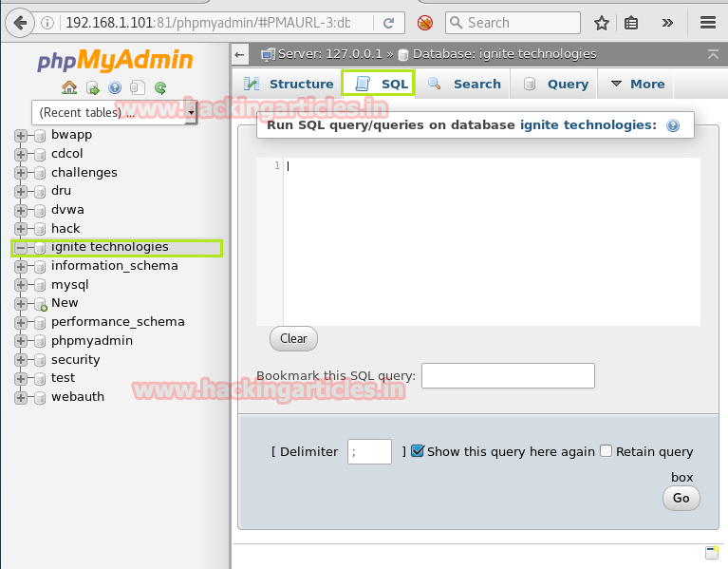728x569 pixels.
Task: Open phpMyAdmin documentation help icon
Action: 115,87
